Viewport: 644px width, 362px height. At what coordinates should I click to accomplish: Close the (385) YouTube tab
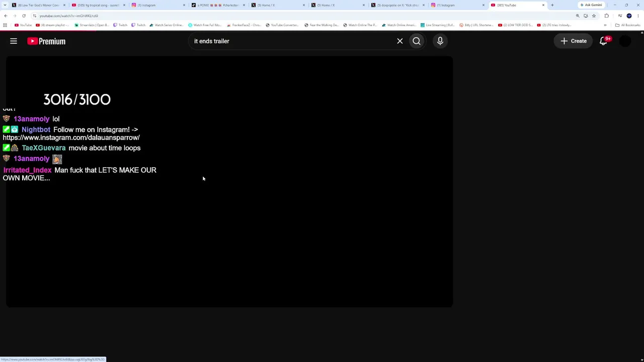click(543, 5)
